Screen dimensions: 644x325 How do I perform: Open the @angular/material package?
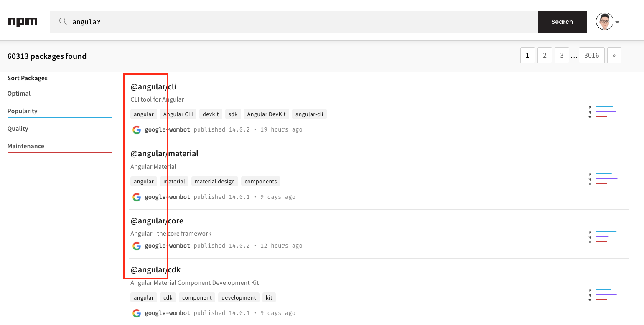[x=164, y=153]
